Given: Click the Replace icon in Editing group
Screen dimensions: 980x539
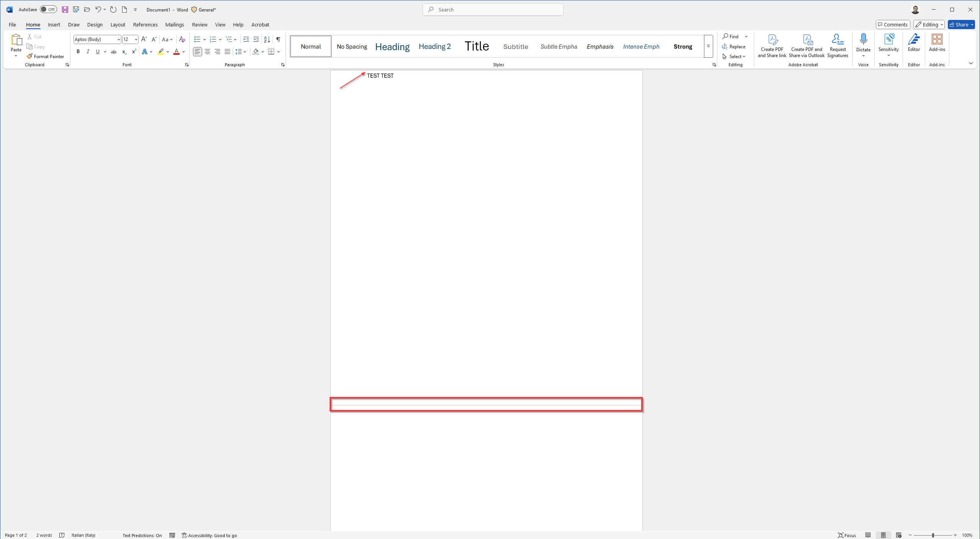Looking at the screenshot, I should [x=734, y=47].
